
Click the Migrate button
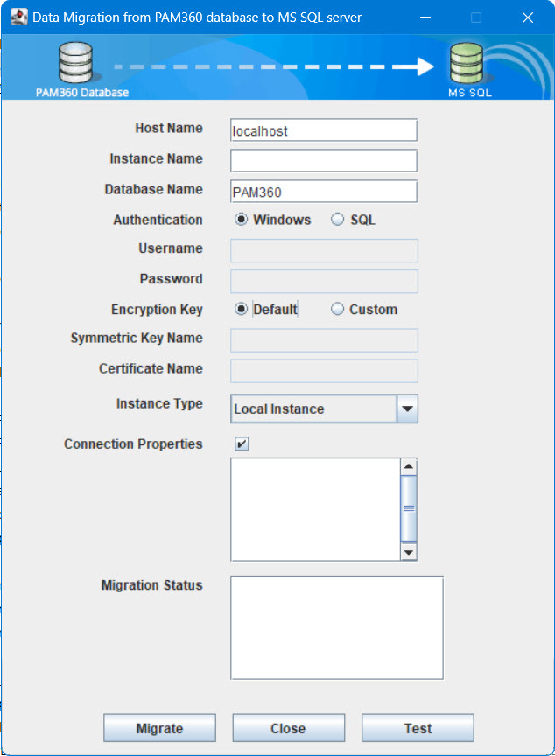click(159, 728)
